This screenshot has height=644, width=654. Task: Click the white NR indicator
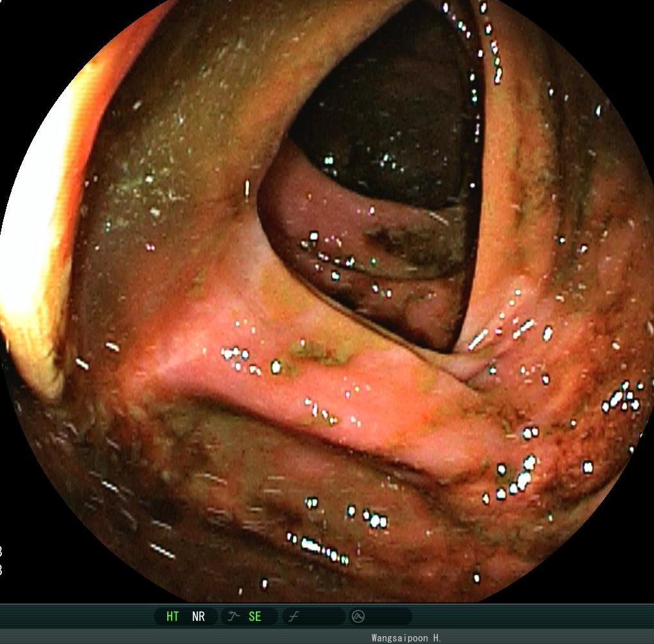point(199,616)
